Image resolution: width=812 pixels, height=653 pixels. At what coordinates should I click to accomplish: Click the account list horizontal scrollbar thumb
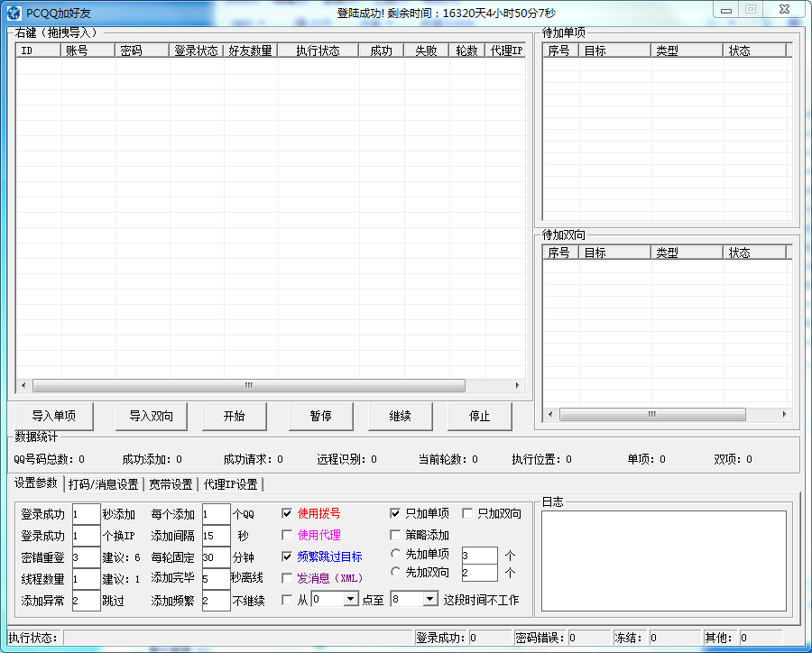249,385
